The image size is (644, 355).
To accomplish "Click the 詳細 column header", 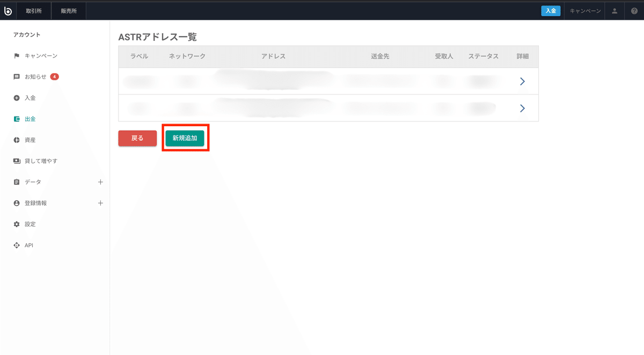I will click(x=523, y=56).
